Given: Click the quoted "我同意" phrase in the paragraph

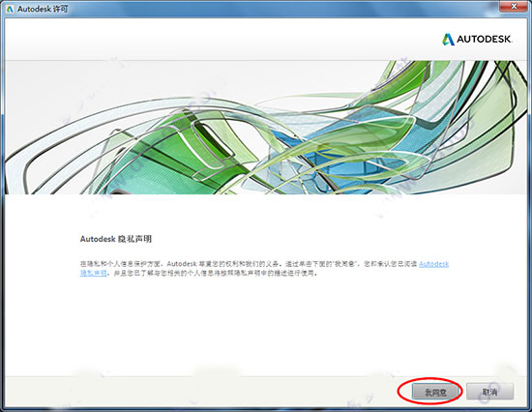Looking at the screenshot, I should point(345,264).
